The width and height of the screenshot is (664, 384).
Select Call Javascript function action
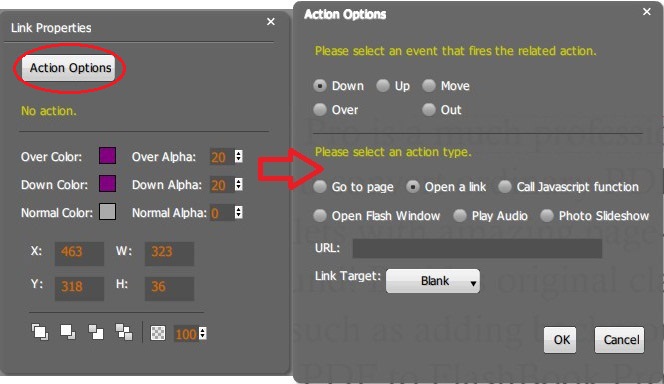pyautogui.click(x=504, y=187)
